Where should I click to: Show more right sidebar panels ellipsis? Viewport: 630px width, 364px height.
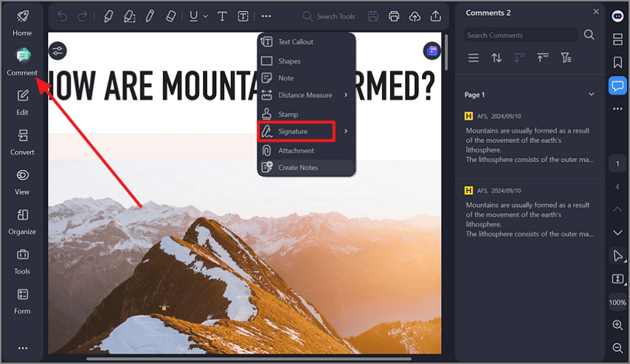617,109
